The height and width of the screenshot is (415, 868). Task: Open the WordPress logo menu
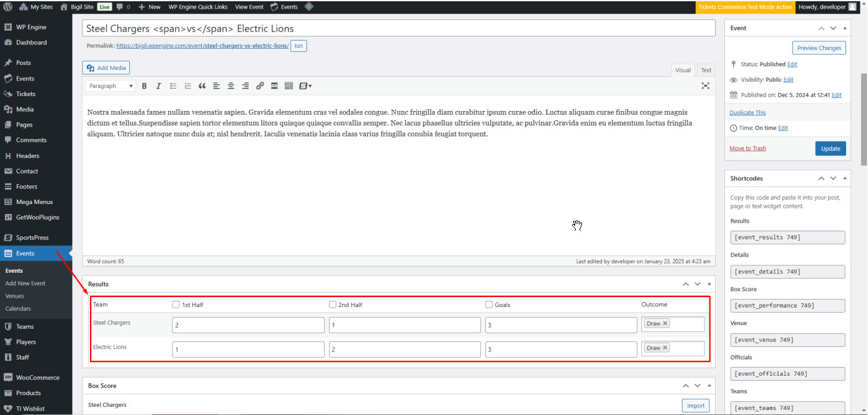(x=7, y=7)
